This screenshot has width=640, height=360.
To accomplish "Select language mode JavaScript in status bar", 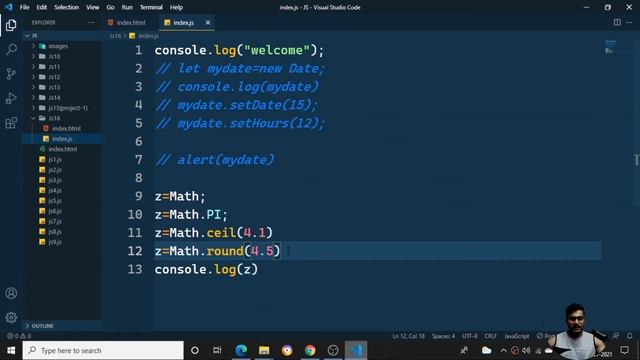I will click(517, 336).
